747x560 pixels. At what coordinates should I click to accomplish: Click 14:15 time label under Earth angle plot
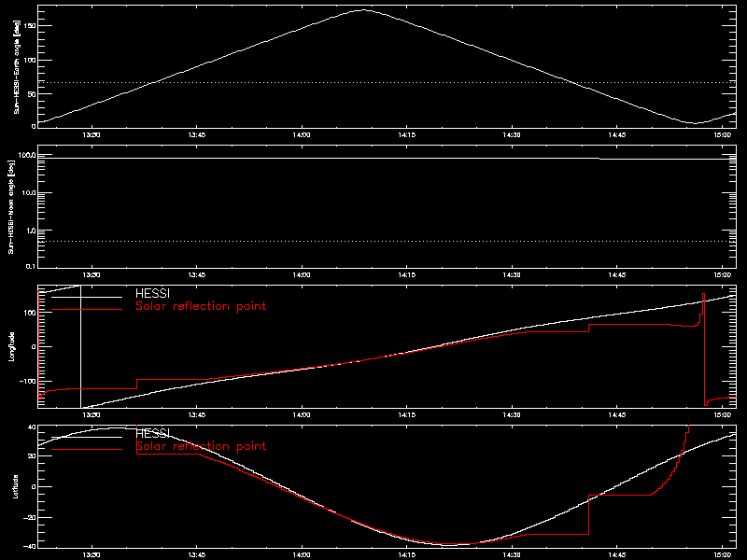coord(406,134)
